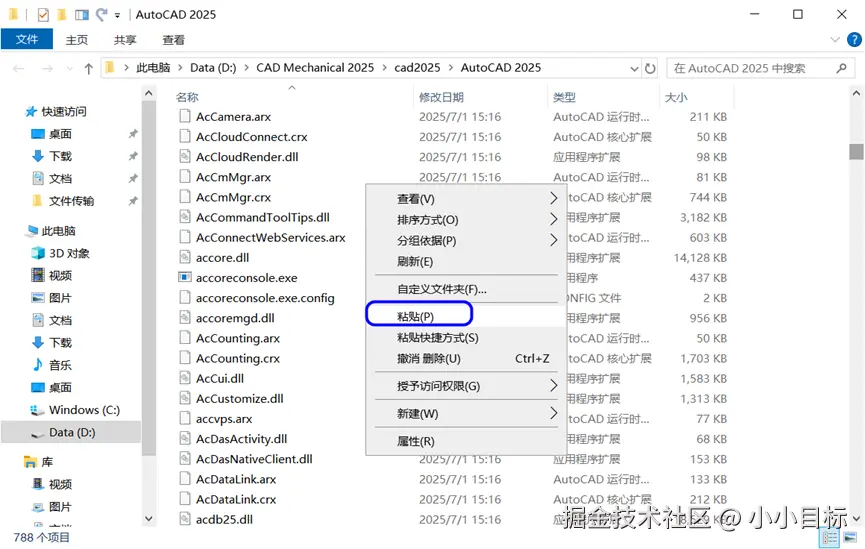
Task: Click Data (D:) breadcrumb in address bar
Action: coord(213,68)
